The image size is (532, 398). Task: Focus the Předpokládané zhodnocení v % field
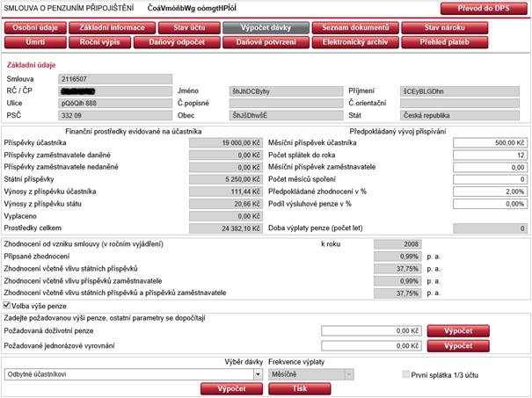(489, 191)
